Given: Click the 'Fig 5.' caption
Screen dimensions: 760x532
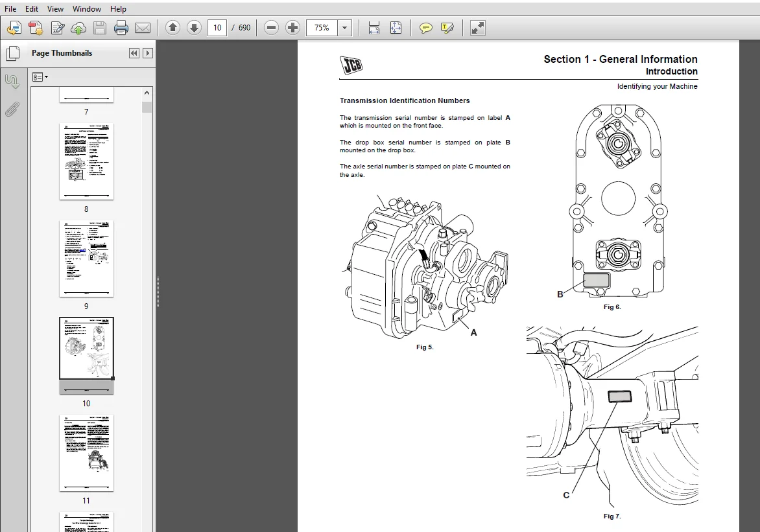Looking at the screenshot, I should pos(425,347).
